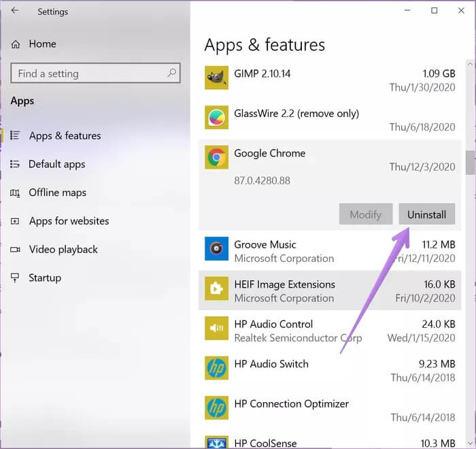Click Realtek Semiconductor Corp publisher text

(x=298, y=338)
